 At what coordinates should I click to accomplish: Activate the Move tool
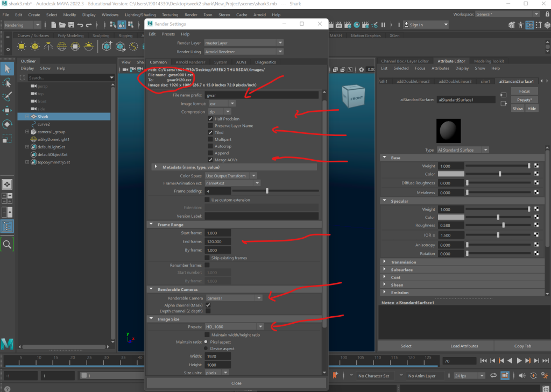(x=7, y=111)
